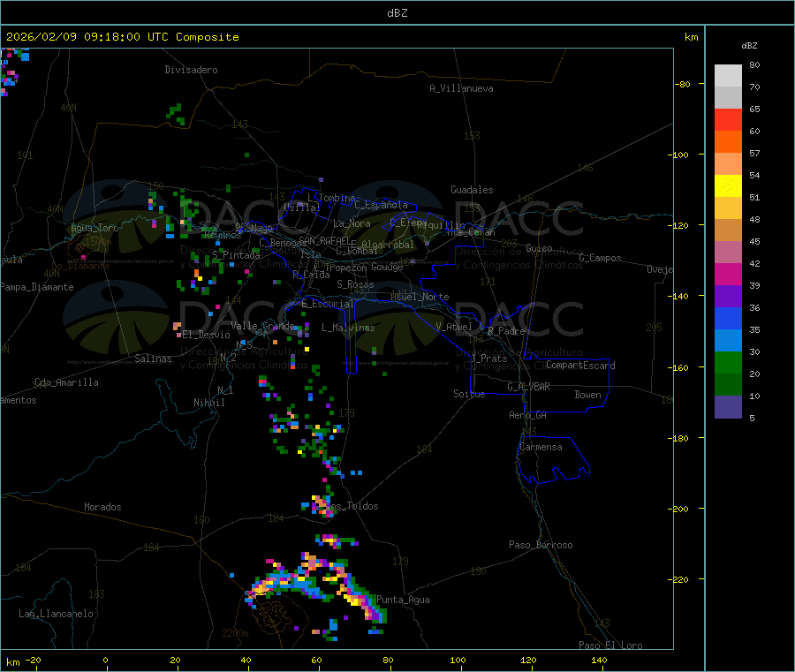795x672 pixels.
Task: Click the Divisadero map label
Action: pyautogui.click(x=191, y=70)
